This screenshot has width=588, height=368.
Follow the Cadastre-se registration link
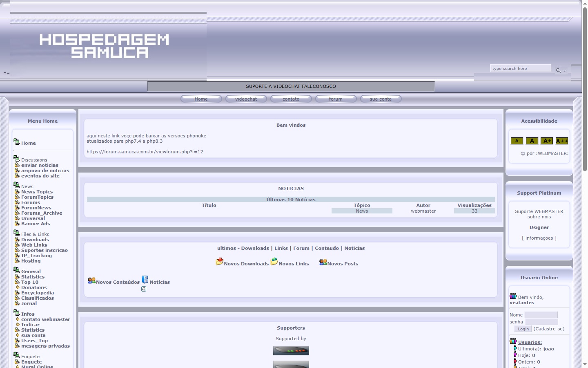(549, 329)
